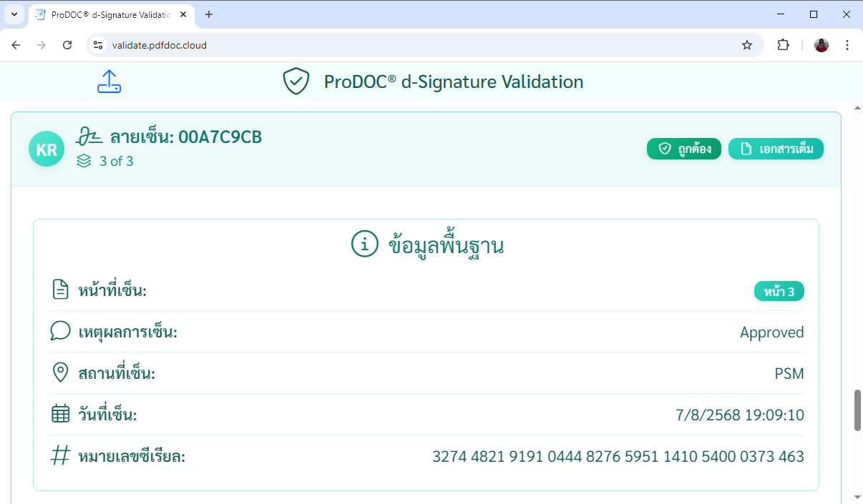This screenshot has height=504, width=863.
Task: Click the info icon beside ข้อมูลพื้นฐาน
Action: 364,244
